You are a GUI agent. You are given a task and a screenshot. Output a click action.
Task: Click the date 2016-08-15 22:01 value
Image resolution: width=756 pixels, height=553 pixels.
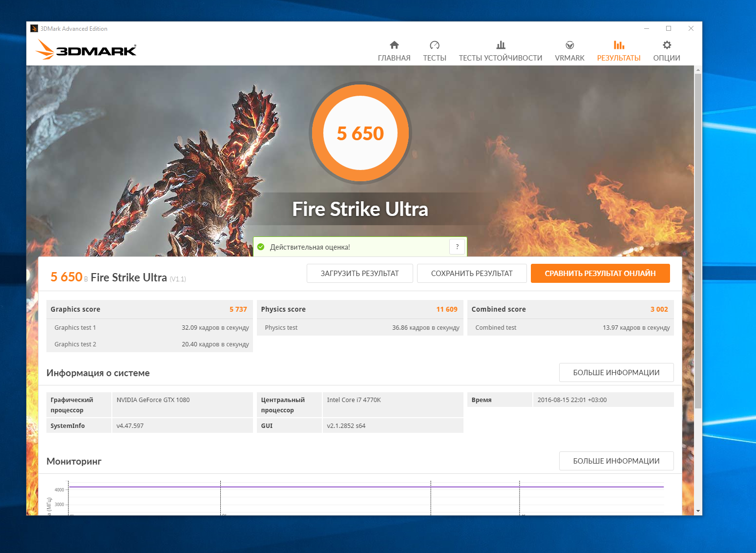click(572, 400)
